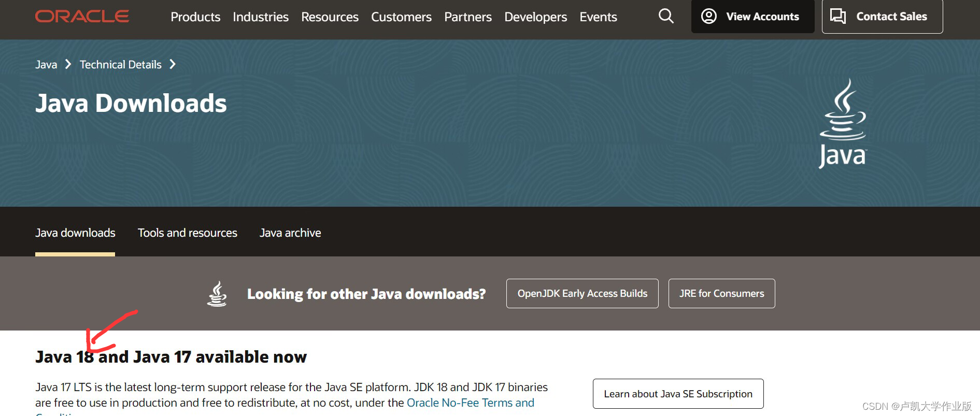The height and width of the screenshot is (416, 980).
Task: Switch to Tools and resources tab
Action: (x=188, y=233)
